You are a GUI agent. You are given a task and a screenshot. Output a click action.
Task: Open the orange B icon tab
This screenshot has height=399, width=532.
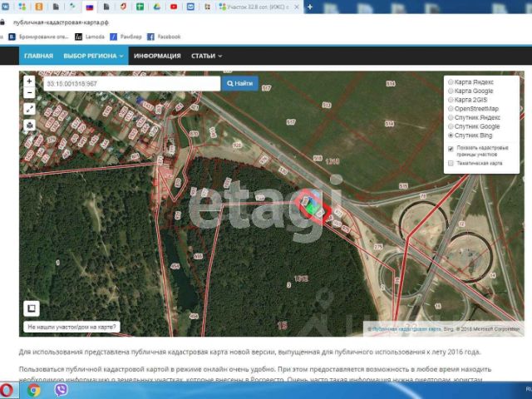39,7
